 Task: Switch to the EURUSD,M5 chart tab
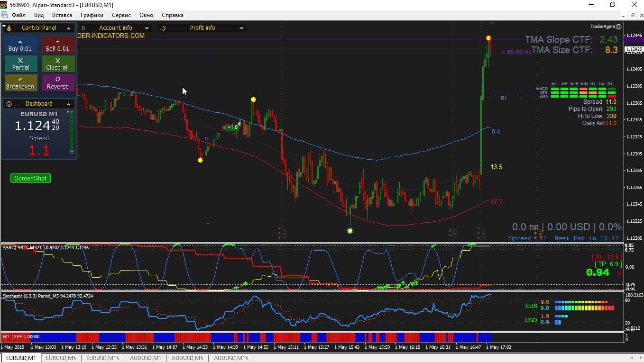pyautogui.click(x=61, y=358)
